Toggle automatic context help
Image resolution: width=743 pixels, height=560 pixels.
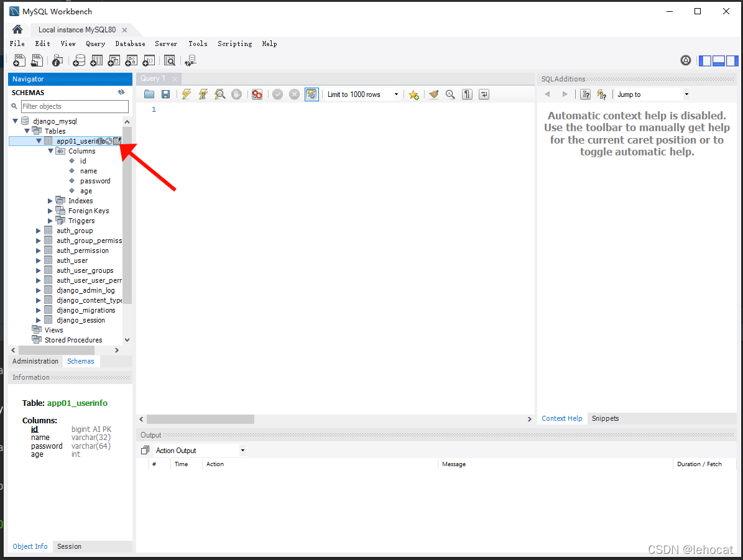602,94
